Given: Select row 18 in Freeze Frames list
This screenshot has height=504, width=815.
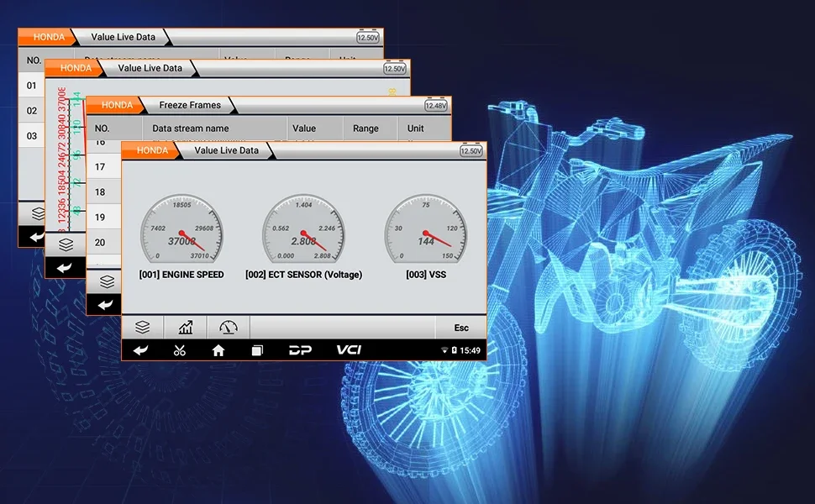Looking at the screenshot, I should (x=103, y=192).
